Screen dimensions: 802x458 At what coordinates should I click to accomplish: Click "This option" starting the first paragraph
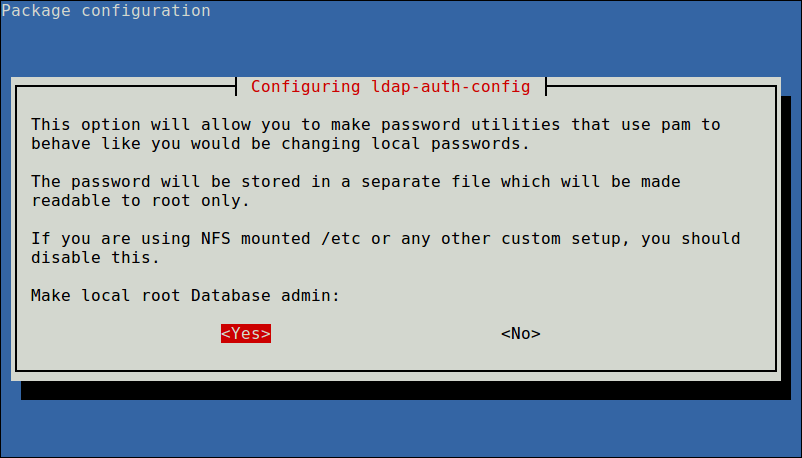pos(85,125)
